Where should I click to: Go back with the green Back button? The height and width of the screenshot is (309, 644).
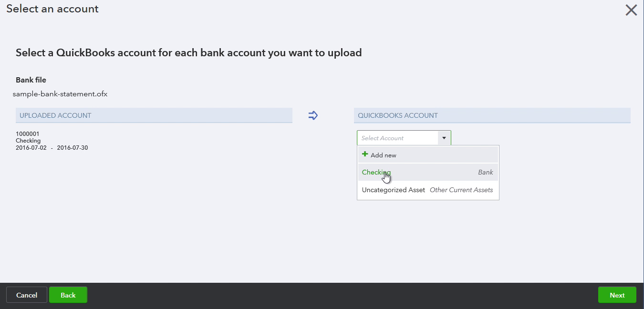click(68, 295)
